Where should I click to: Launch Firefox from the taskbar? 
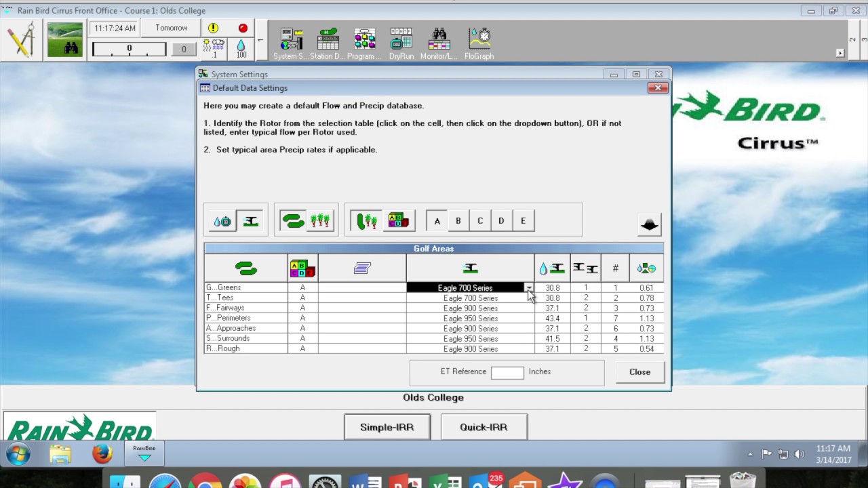click(x=102, y=453)
